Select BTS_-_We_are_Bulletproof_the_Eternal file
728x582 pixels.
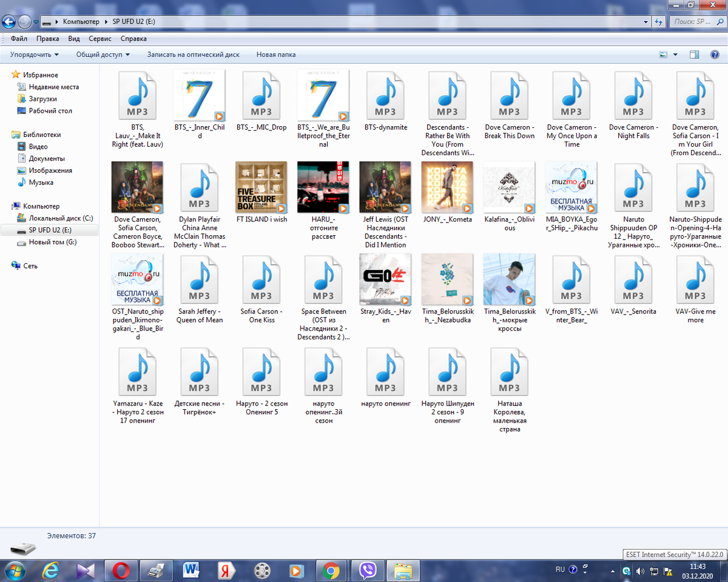click(323, 109)
